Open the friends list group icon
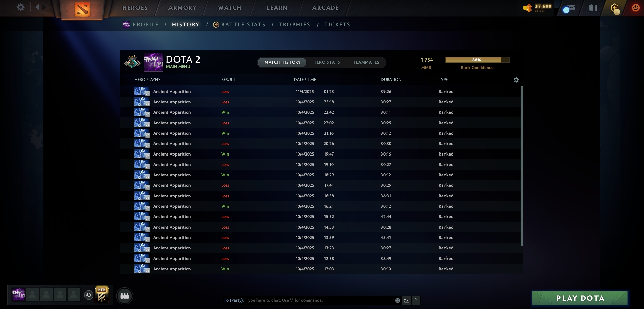The image size is (644, 309). [x=125, y=296]
